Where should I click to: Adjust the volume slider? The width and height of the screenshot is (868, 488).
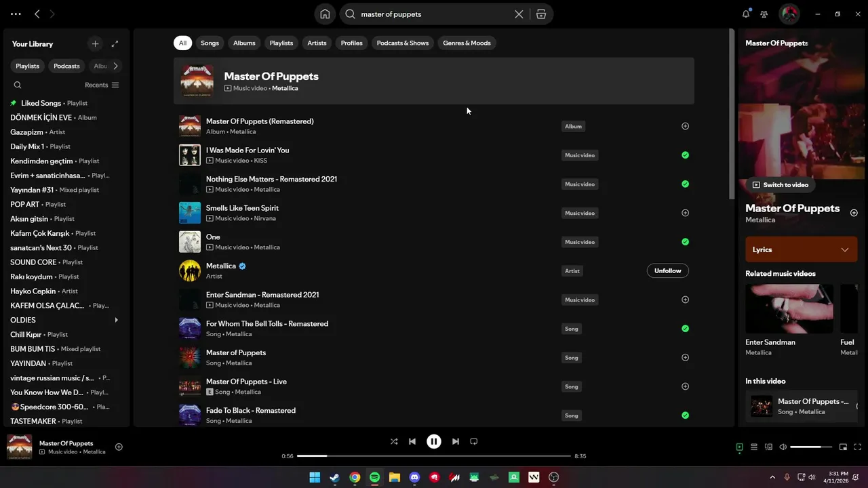pyautogui.click(x=810, y=447)
